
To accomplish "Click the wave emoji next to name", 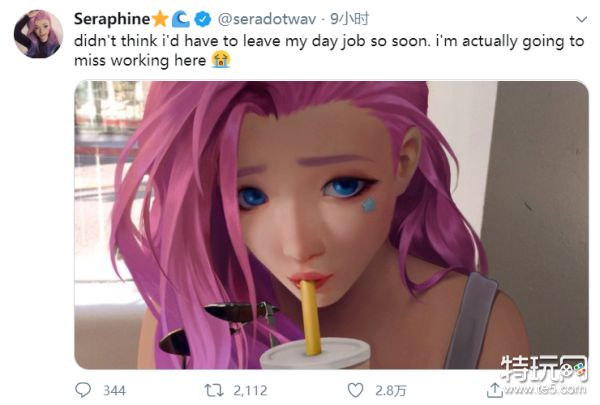I will (x=181, y=19).
